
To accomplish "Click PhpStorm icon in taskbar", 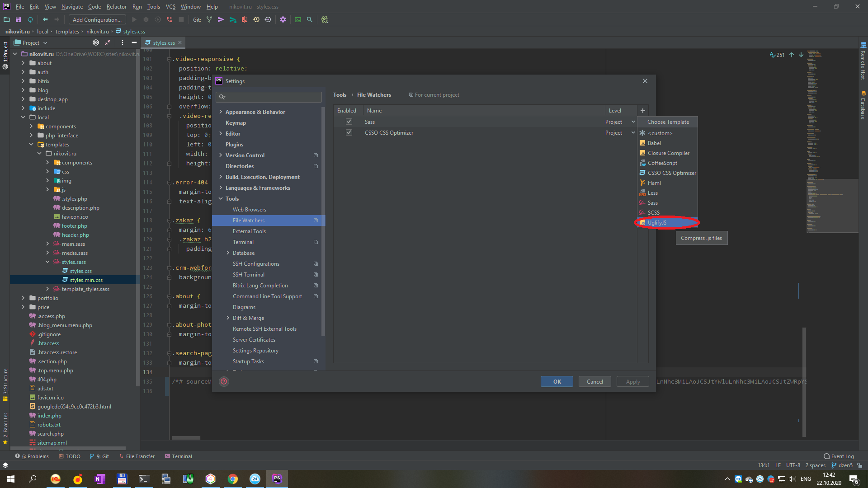I will click(x=277, y=479).
